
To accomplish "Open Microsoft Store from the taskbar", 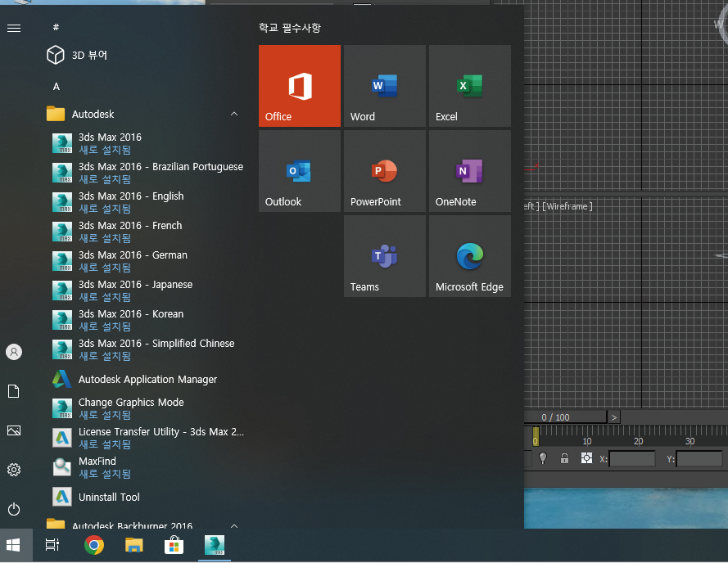I will [x=174, y=545].
